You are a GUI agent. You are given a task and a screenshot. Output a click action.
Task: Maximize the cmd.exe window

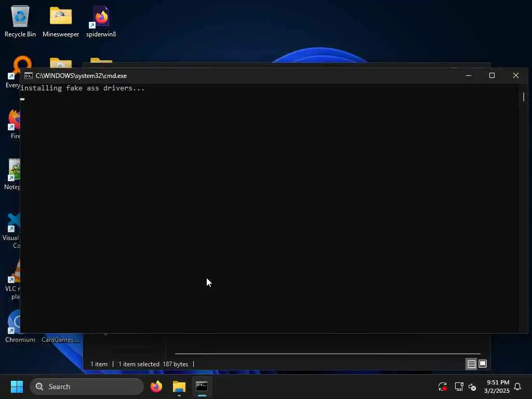[492, 76]
